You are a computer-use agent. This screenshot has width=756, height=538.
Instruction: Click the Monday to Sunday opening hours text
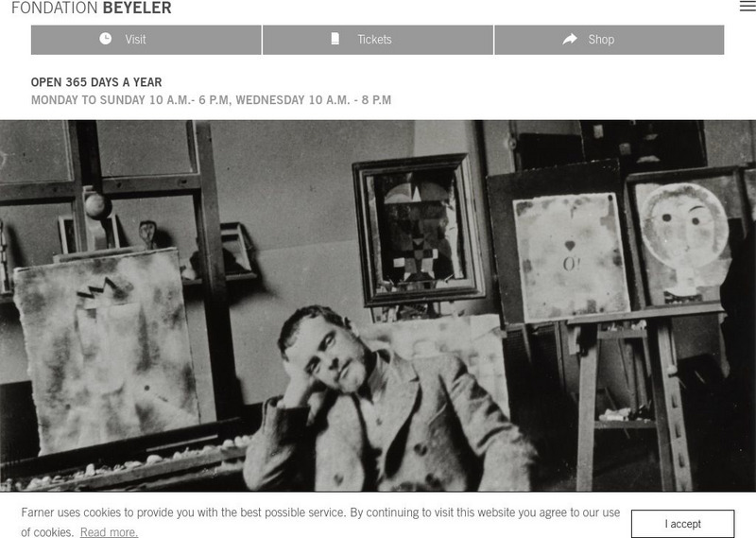[211, 100]
